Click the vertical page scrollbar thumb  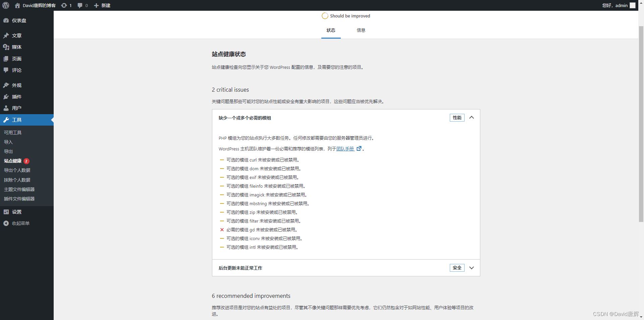coord(641,124)
